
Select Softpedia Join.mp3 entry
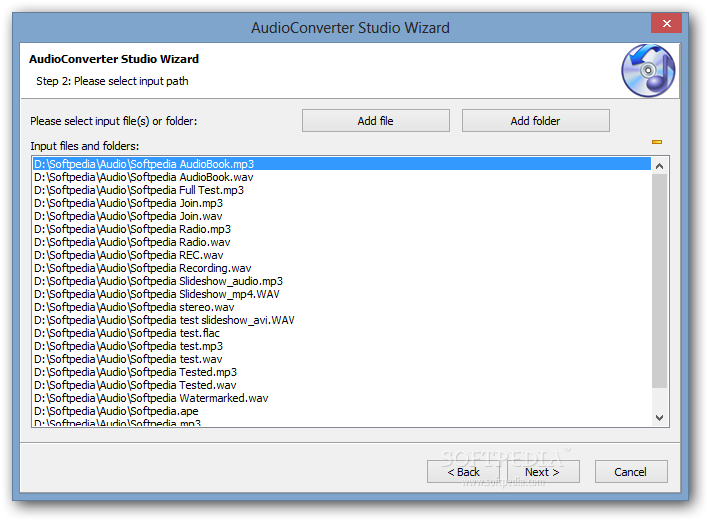click(342, 203)
